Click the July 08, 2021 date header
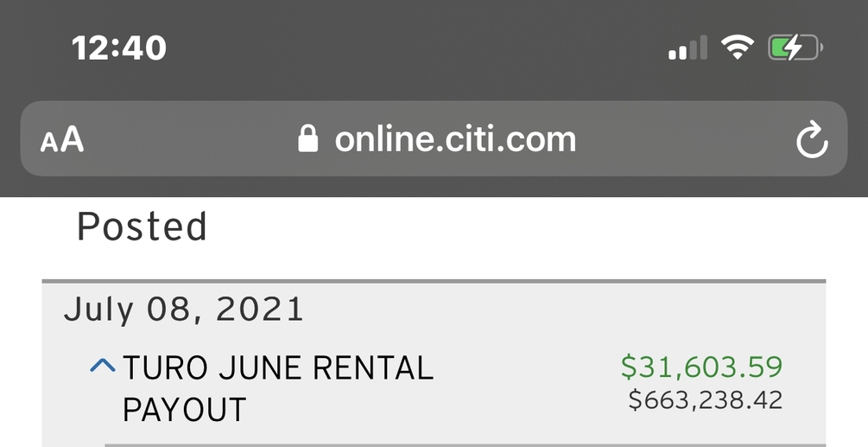Viewport: 868px width, 447px height. tap(184, 310)
